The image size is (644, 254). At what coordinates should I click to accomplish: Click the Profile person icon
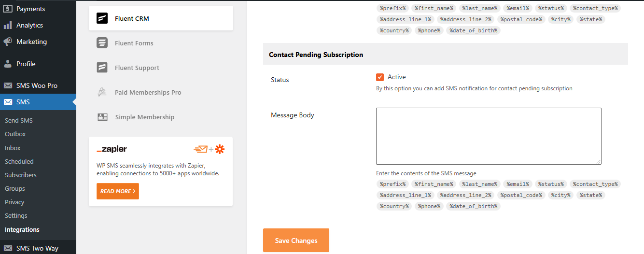[8, 64]
